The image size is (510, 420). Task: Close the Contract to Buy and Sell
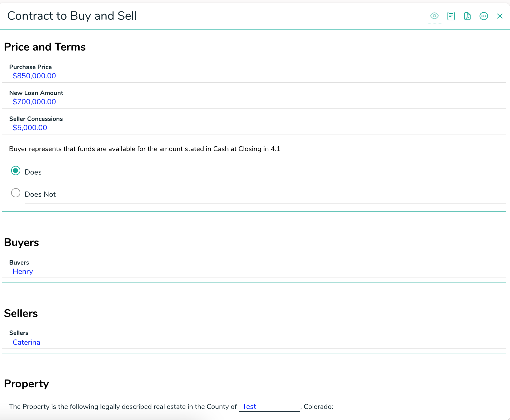click(500, 16)
